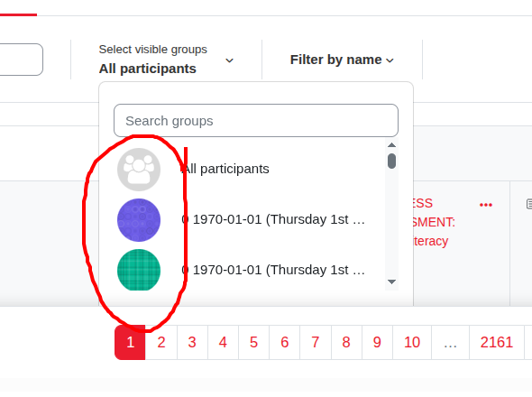Go to page 2 of results
The width and height of the screenshot is (532, 397).
pyautogui.click(x=161, y=342)
